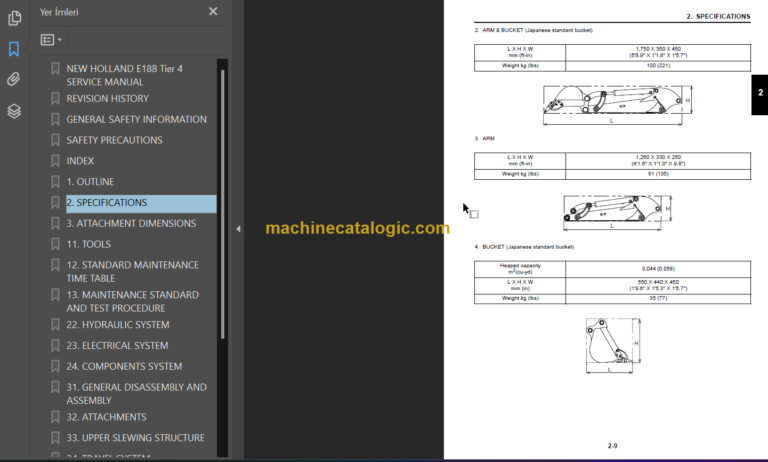768x462 pixels.
Task: Click the '100 (221)' weight cell
Action: point(658,66)
